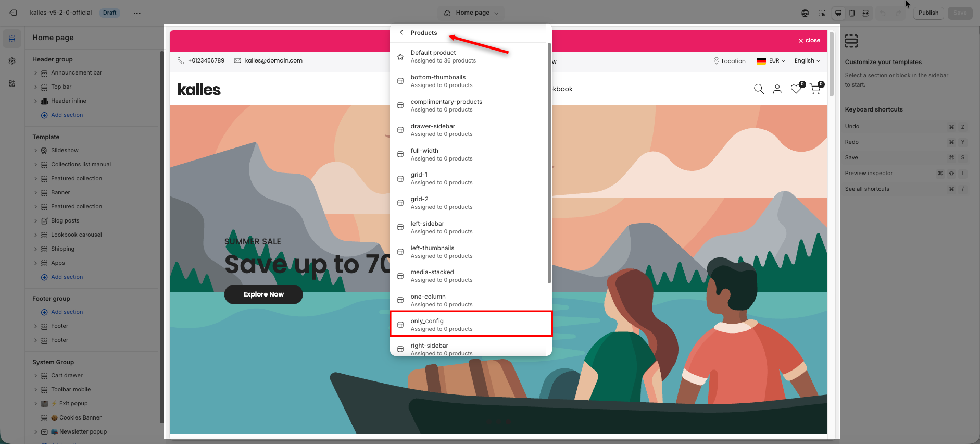Expand the Cart drawer section
Screen dimensions: 980x444
click(x=35, y=376)
